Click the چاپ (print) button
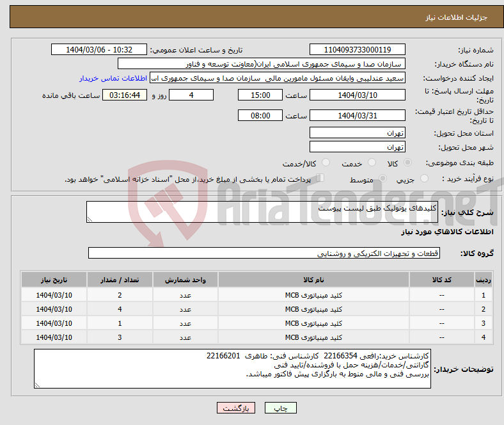 pyautogui.click(x=280, y=408)
